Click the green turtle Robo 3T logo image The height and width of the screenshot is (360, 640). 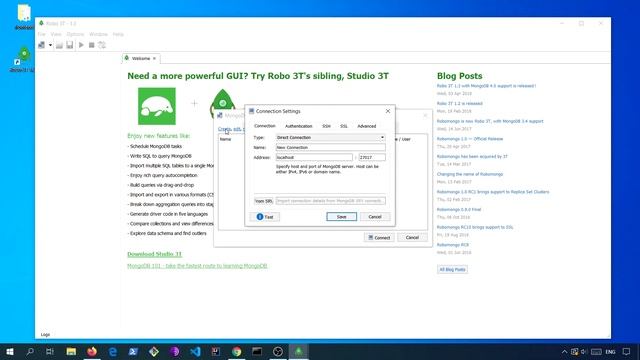(157, 106)
